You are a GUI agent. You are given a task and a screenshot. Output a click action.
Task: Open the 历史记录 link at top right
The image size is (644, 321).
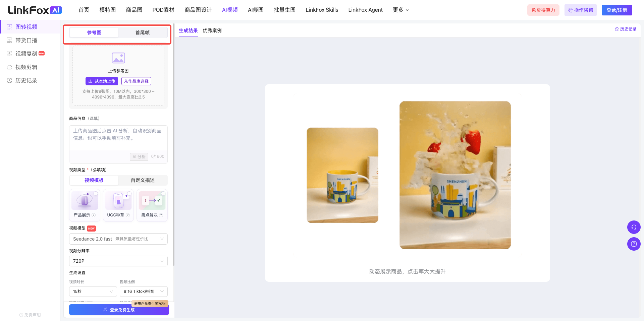point(626,29)
